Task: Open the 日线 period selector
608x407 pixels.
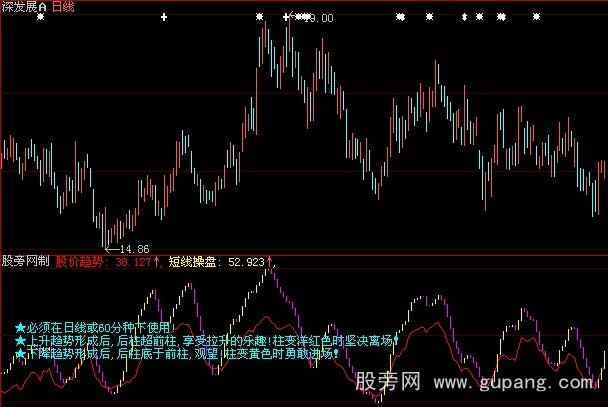Action: point(63,6)
